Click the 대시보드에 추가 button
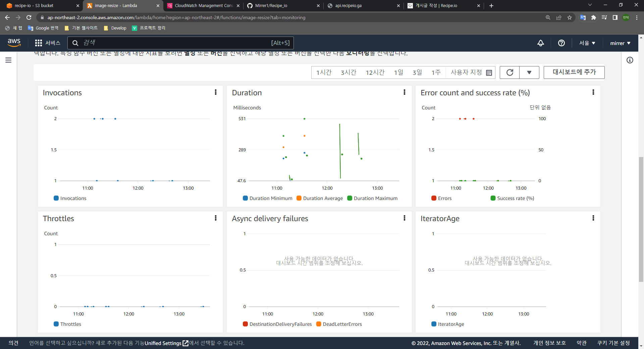Viewport: 644px width, 349px height. 574,72
